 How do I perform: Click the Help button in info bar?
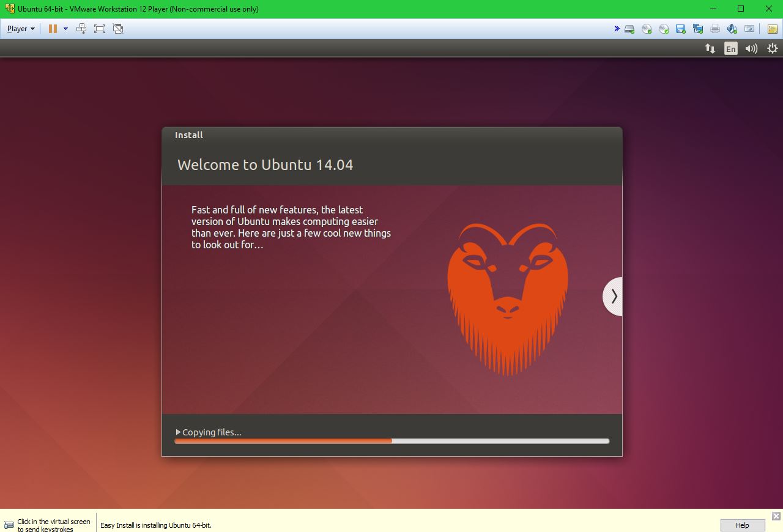(x=742, y=525)
